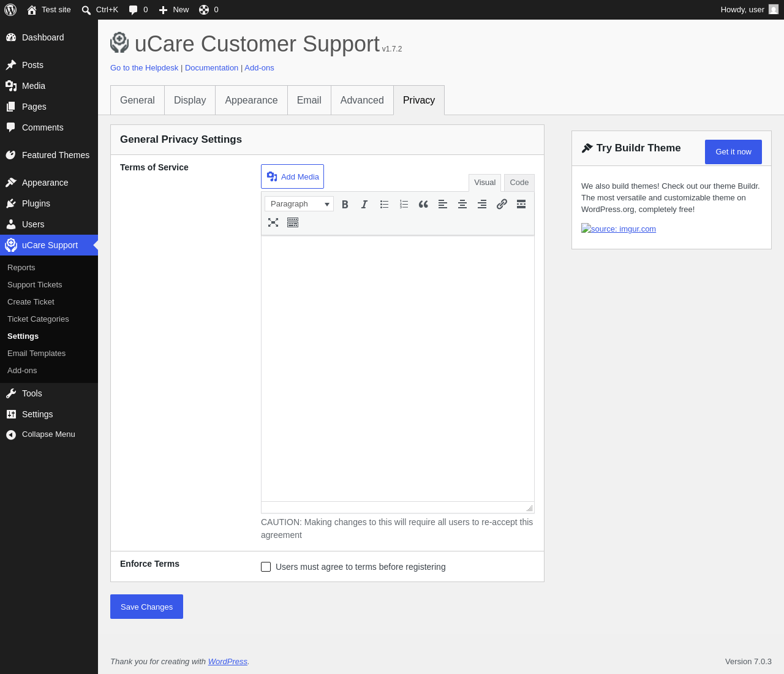Open Featured Themes in sidebar
Screen dimensions: 784x674
(49, 155)
